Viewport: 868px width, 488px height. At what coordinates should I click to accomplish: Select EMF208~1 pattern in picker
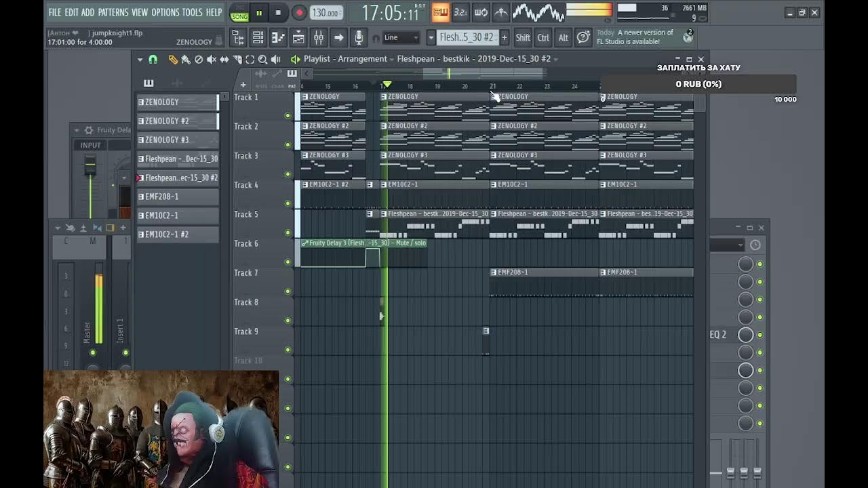(178, 197)
